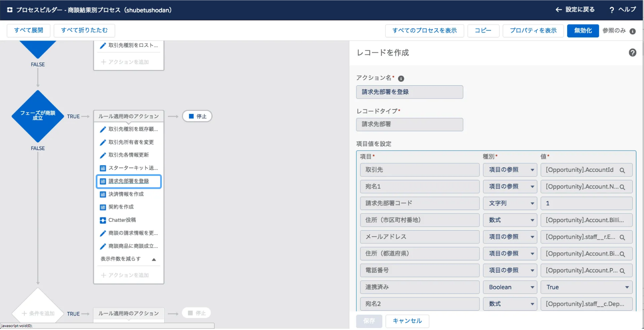This screenshot has width=644, height=330.
Task: Click the record icon for 契約を作成
Action: pyautogui.click(x=103, y=207)
